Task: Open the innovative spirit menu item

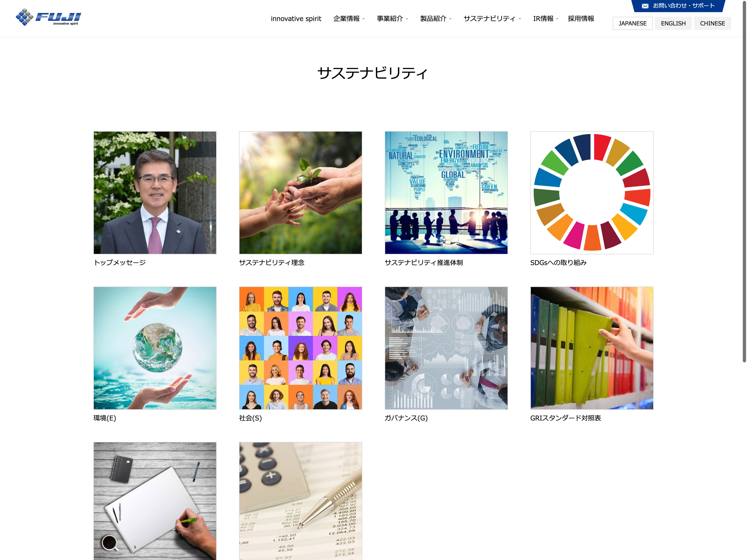Action: (296, 19)
